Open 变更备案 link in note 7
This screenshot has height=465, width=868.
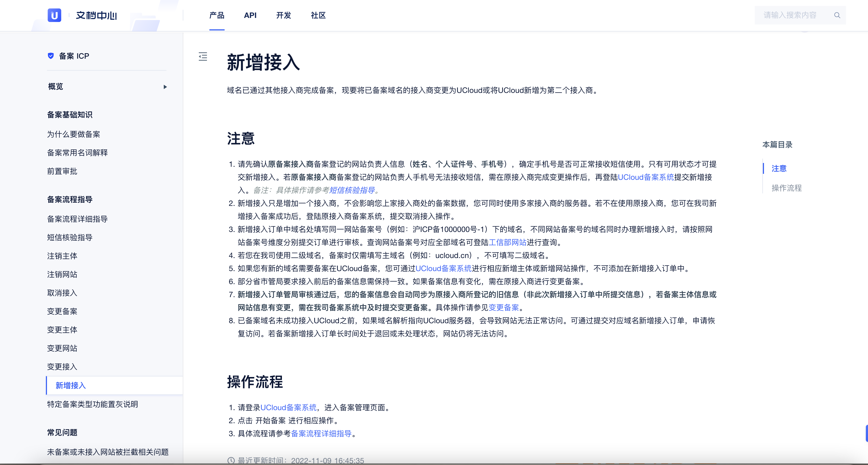coord(504,308)
